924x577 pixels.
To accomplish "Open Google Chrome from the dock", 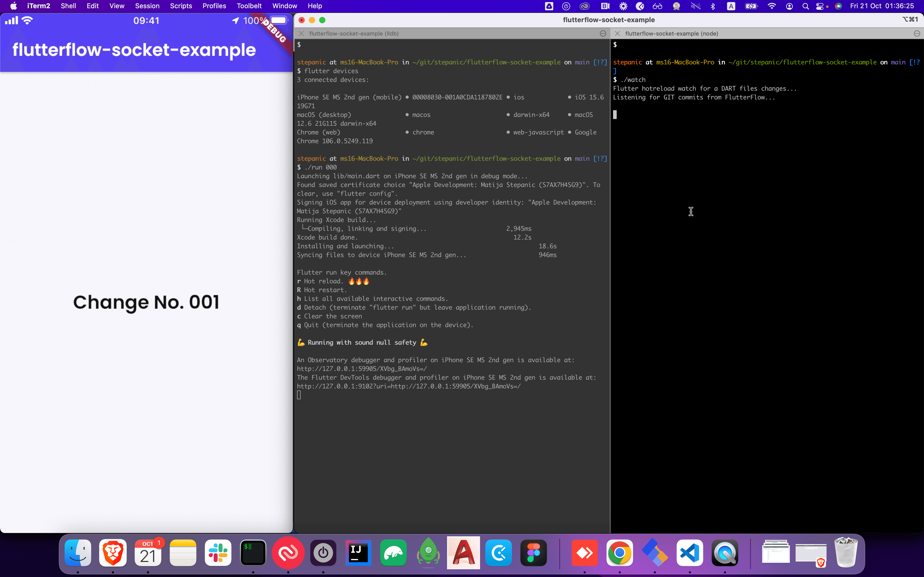I will [x=619, y=553].
